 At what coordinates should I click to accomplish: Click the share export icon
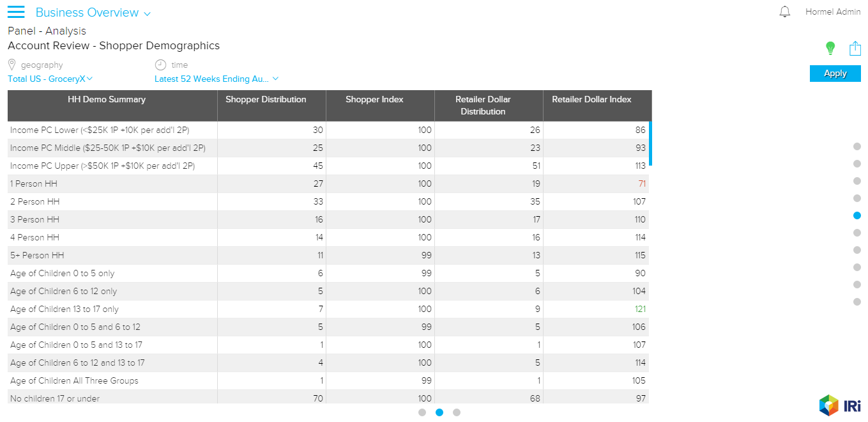coord(855,48)
